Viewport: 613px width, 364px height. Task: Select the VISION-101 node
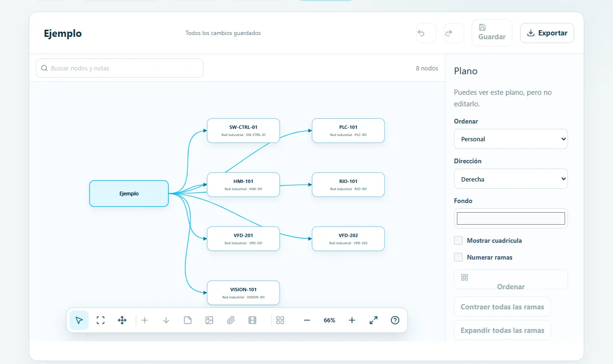[243, 293]
